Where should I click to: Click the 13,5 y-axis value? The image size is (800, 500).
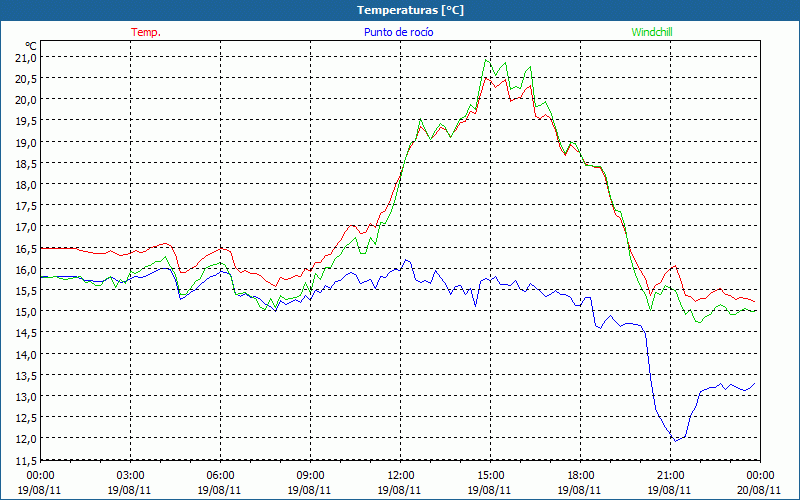tap(27, 375)
